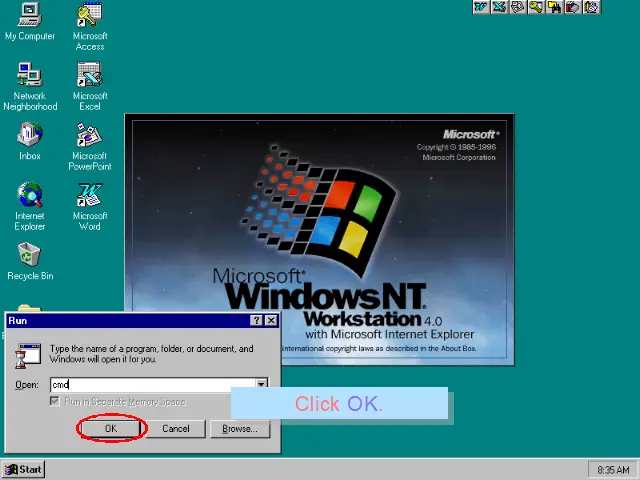Launch PowerPoint from the Office shortcut bar
Image resolution: width=640 pixels, height=480 pixels.
pyautogui.click(x=518, y=7)
